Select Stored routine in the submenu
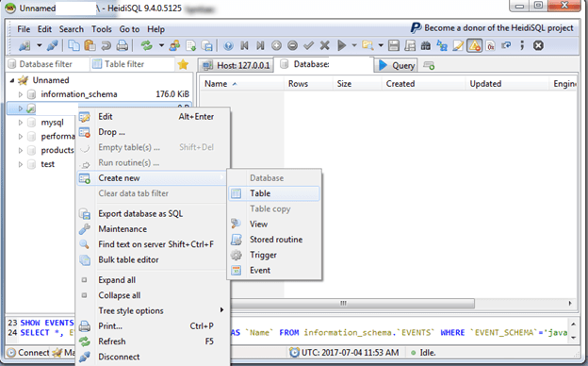The height and width of the screenshot is (366, 588). coord(274,240)
